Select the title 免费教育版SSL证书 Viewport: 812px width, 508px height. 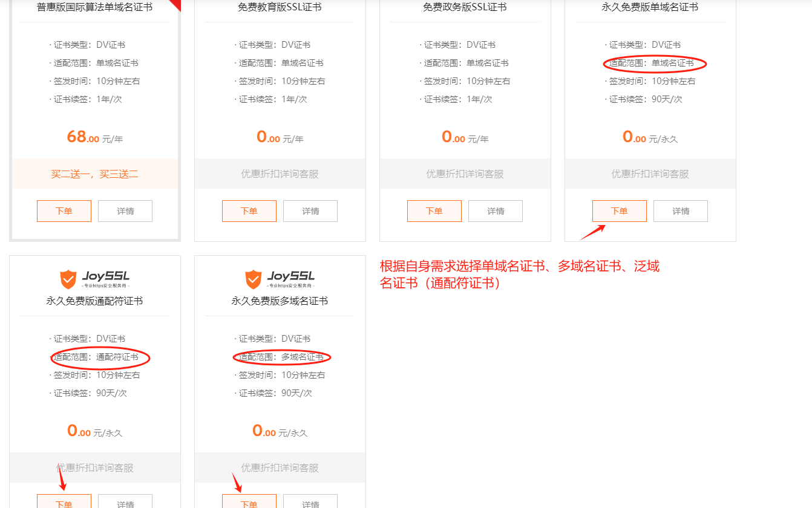(280, 7)
